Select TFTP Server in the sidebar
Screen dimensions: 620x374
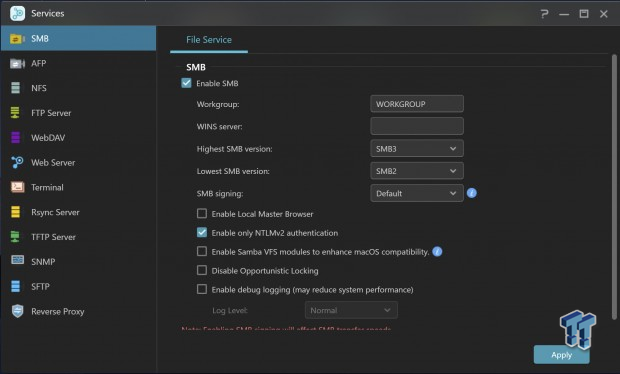coord(78,236)
